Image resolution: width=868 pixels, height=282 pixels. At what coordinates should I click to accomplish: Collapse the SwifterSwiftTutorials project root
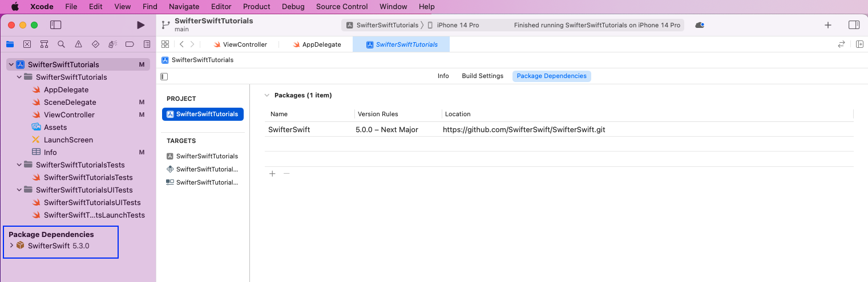(x=11, y=65)
